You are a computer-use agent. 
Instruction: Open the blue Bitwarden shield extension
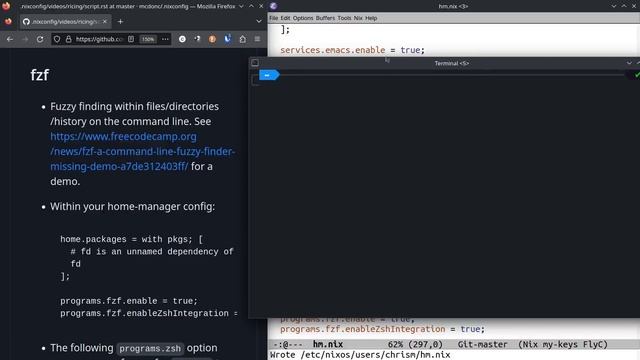click(x=227, y=39)
